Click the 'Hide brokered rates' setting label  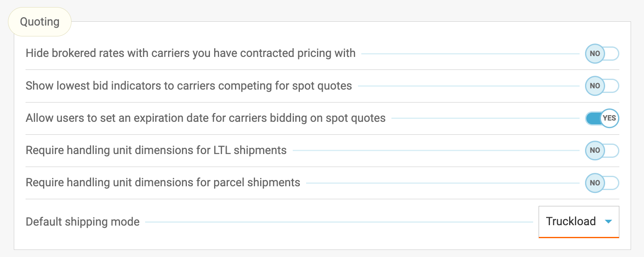point(191,54)
